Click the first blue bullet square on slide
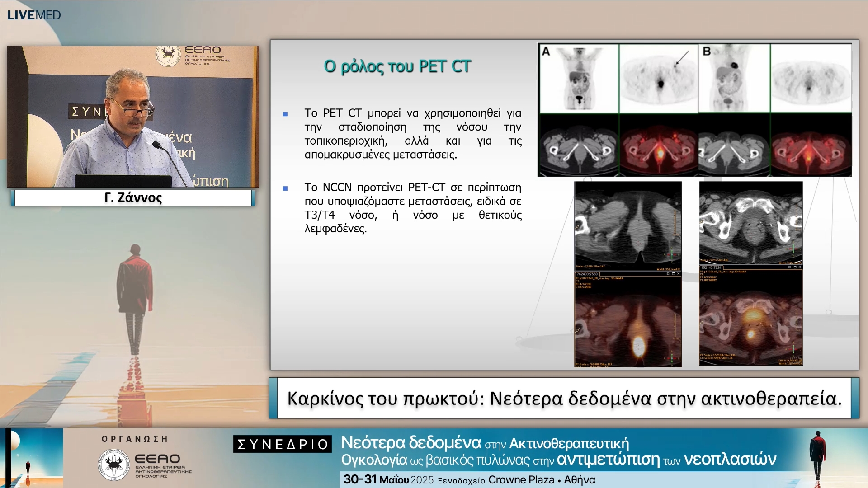The image size is (868, 488). point(285,114)
